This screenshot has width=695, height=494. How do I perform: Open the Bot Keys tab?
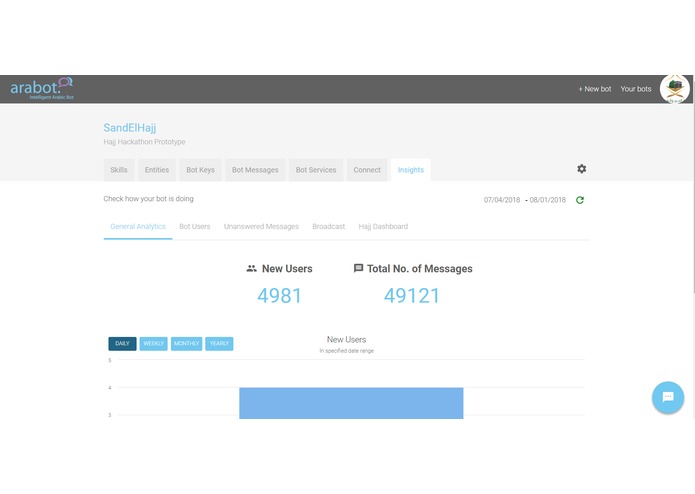click(200, 170)
